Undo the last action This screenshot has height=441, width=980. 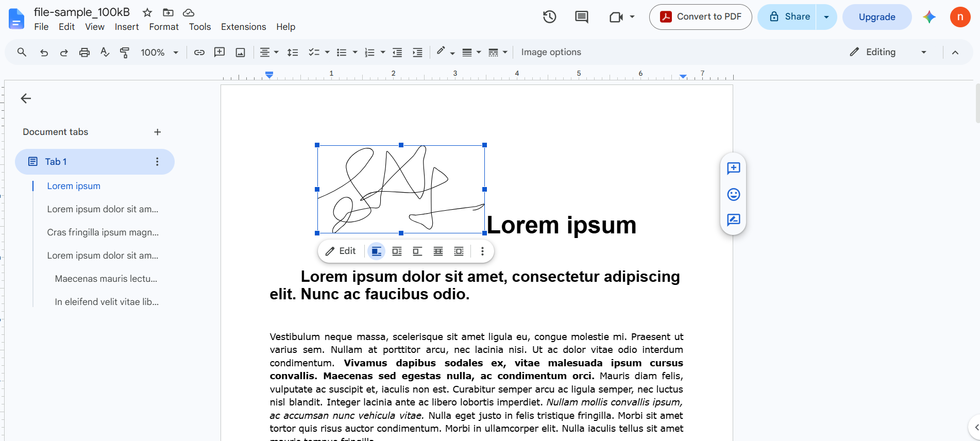[44, 52]
